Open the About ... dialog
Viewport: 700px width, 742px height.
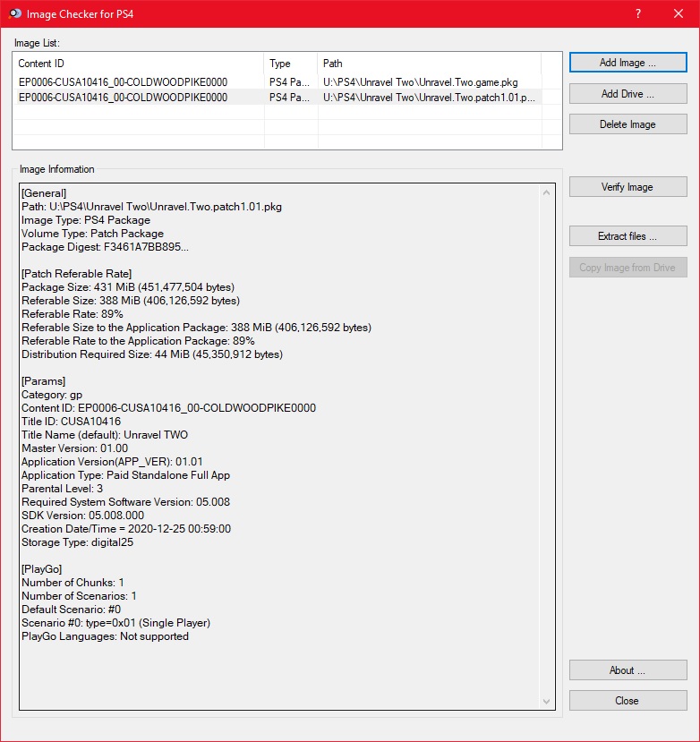tap(627, 670)
